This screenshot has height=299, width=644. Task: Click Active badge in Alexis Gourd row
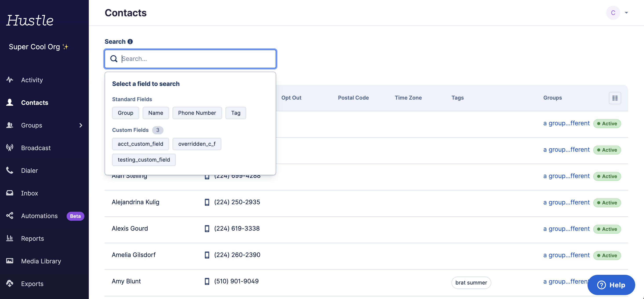pos(607,229)
